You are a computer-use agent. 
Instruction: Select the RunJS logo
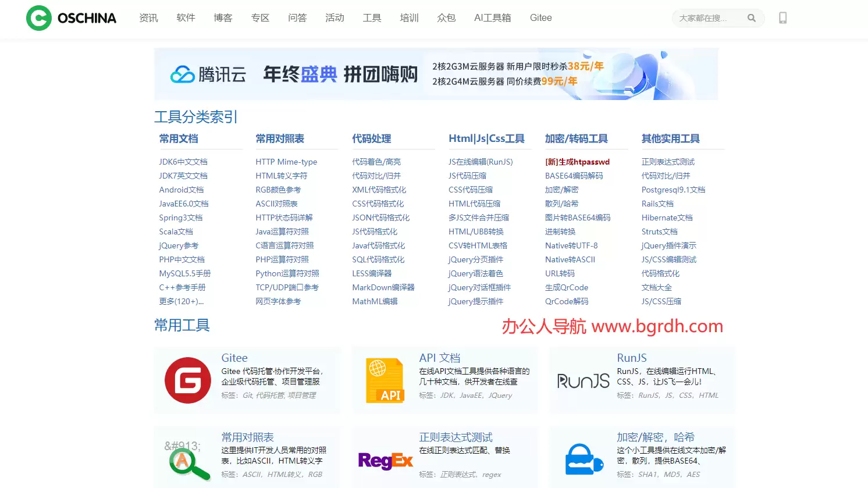click(582, 379)
